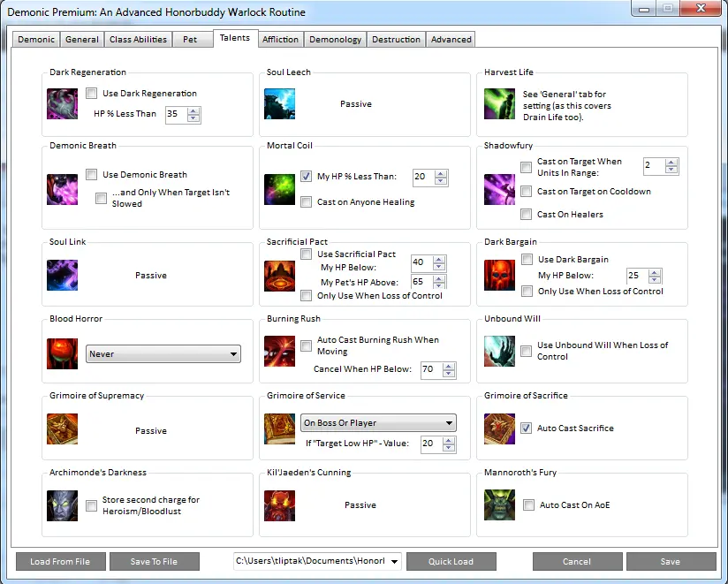Click the Demonic Breath talent icon
Screen dimensions: 728x584
click(62, 189)
